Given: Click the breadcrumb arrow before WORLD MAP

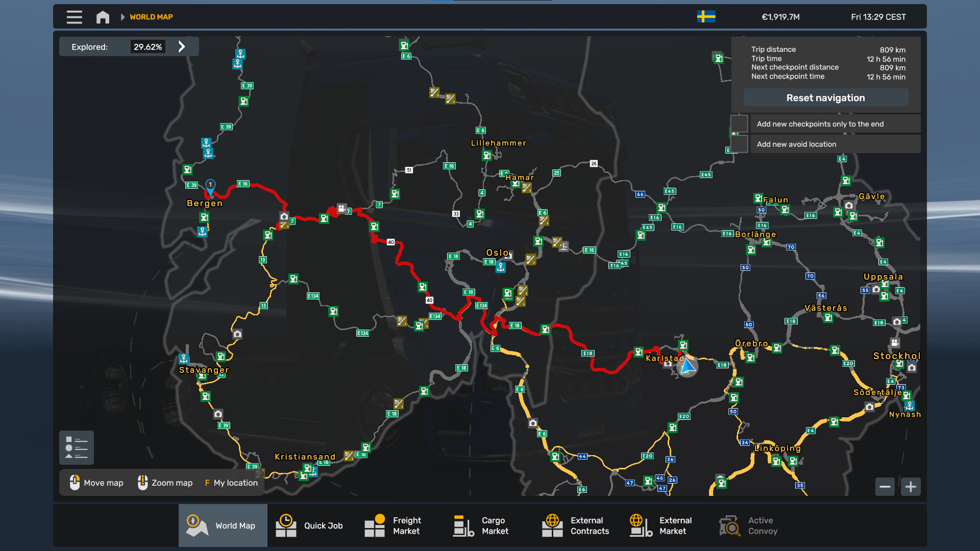Looking at the screenshot, I should click(122, 17).
